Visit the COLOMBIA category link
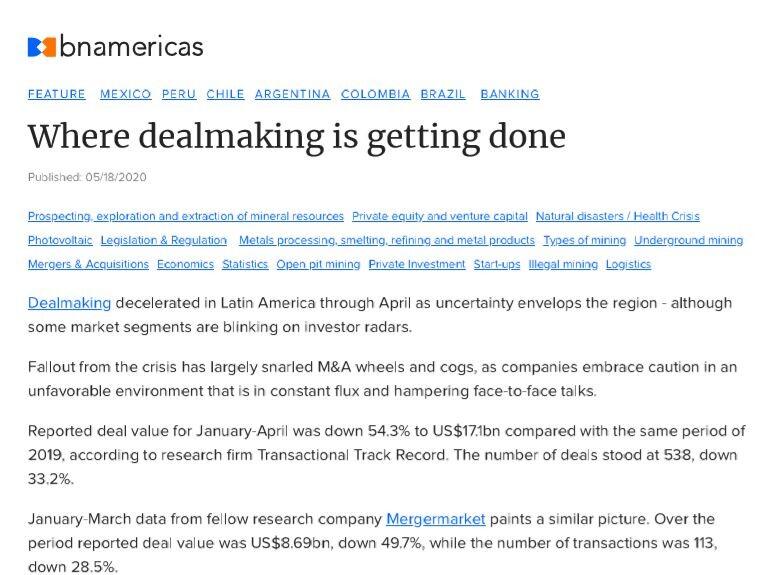 pyautogui.click(x=375, y=94)
